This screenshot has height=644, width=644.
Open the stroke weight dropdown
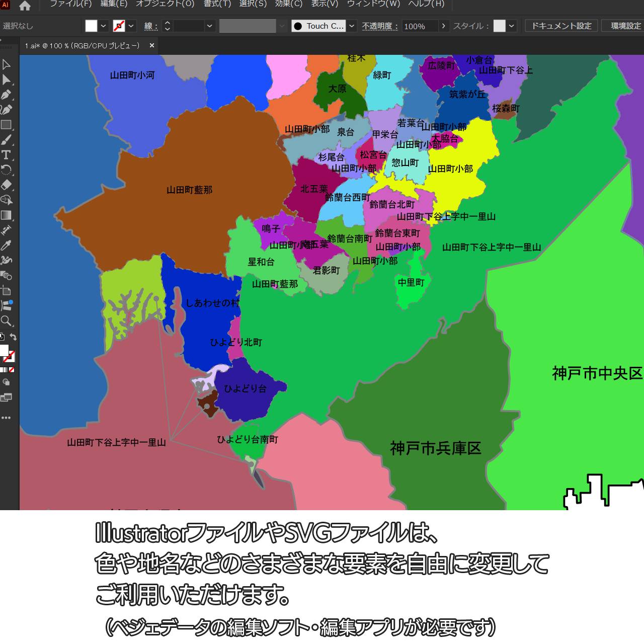(x=210, y=26)
